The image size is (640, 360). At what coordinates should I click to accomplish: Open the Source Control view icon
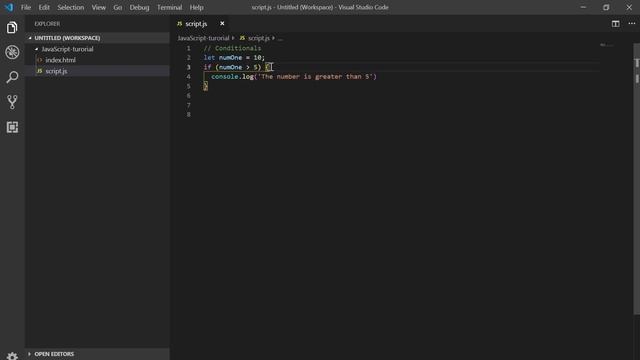12,102
